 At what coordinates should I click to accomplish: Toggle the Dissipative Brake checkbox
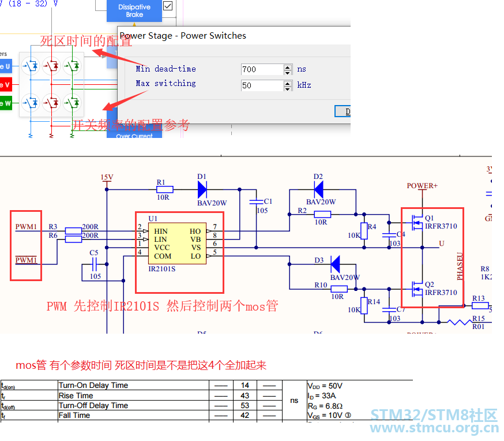(x=168, y=6)
